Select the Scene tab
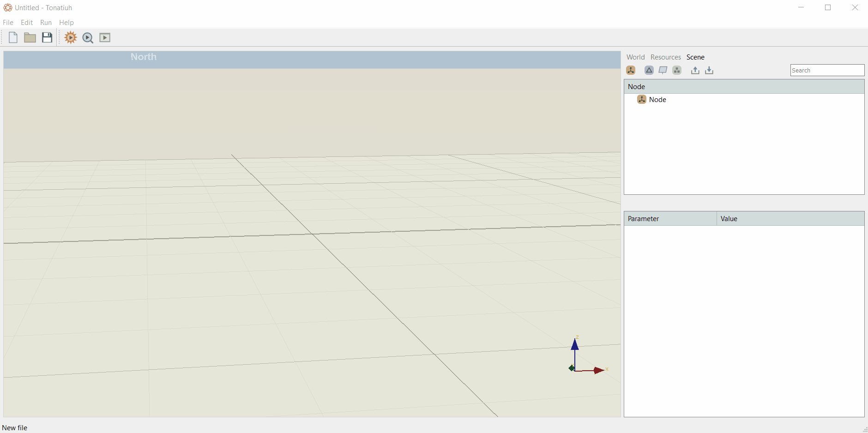868x433 pixels. tap(695, 57)
